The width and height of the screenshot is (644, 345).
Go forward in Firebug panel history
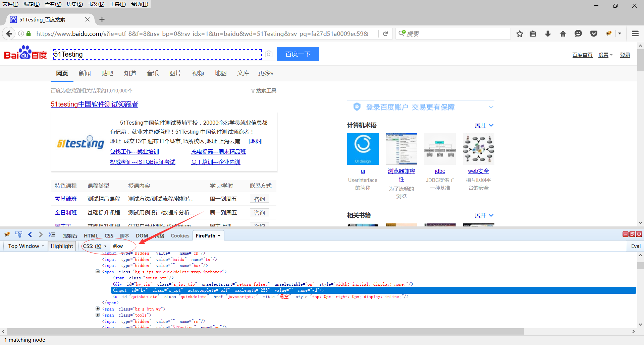[x=41, y=234]
